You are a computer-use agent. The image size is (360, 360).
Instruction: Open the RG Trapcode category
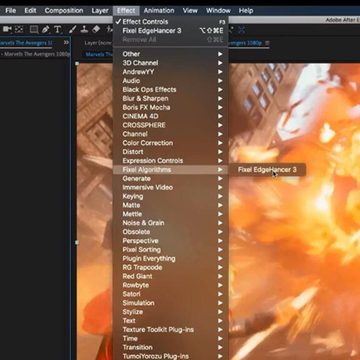tap(170, 267)
